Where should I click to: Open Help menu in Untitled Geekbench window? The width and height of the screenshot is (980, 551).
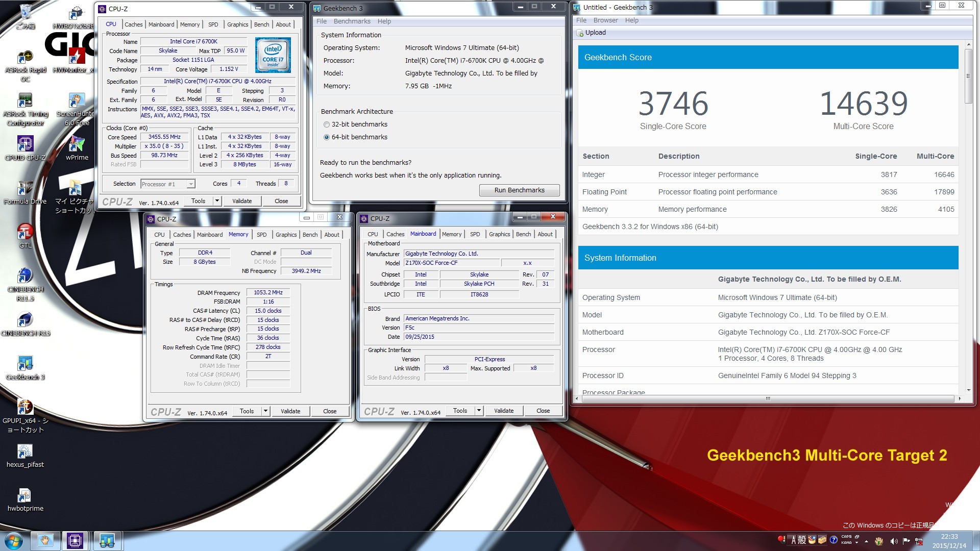[x=632, y=20]
